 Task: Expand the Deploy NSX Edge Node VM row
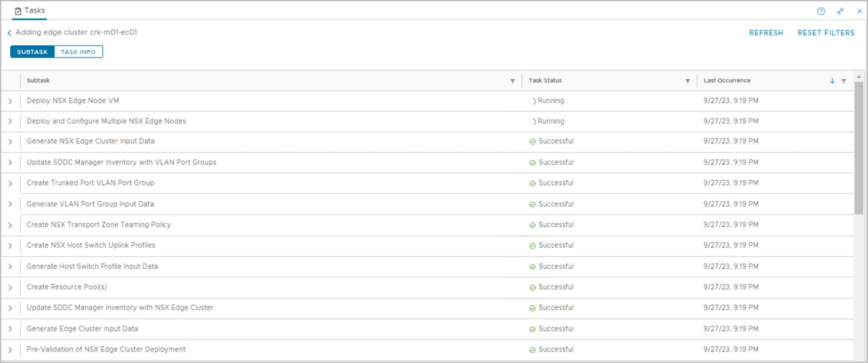10,101
